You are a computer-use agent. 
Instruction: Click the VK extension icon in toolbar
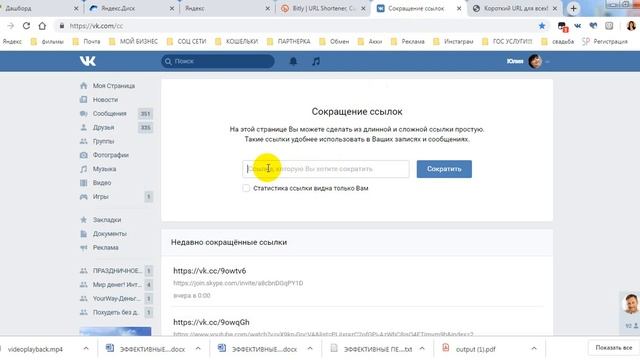(578, 26)
